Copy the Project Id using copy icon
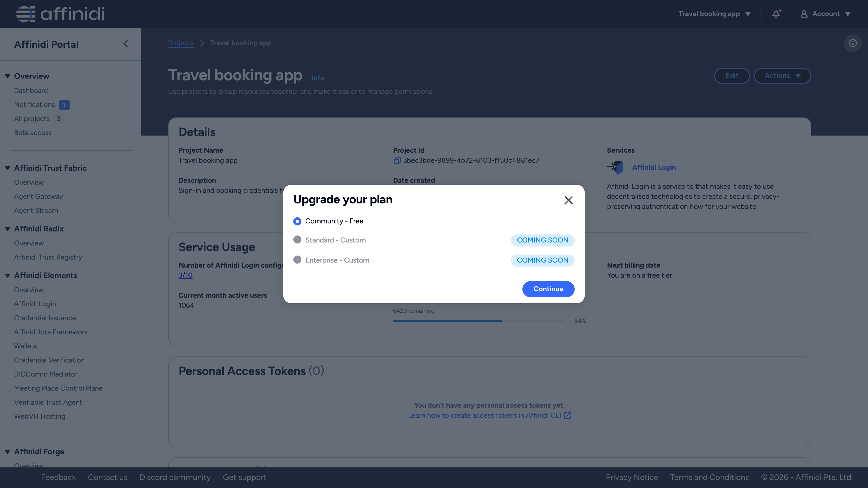 click(x=397, y=161)
